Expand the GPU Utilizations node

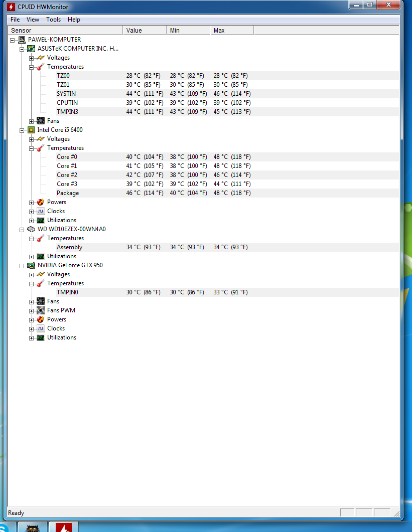31,338
